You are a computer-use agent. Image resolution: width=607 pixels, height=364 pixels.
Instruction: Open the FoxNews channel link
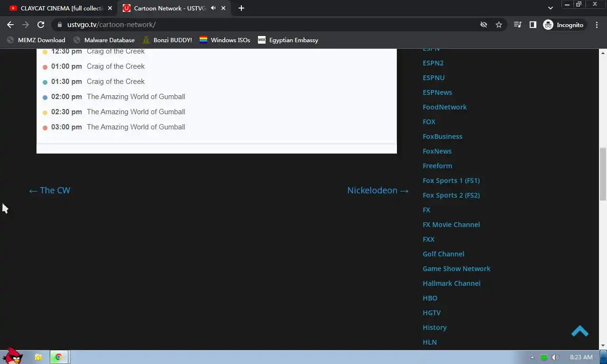tap(437, 151)
